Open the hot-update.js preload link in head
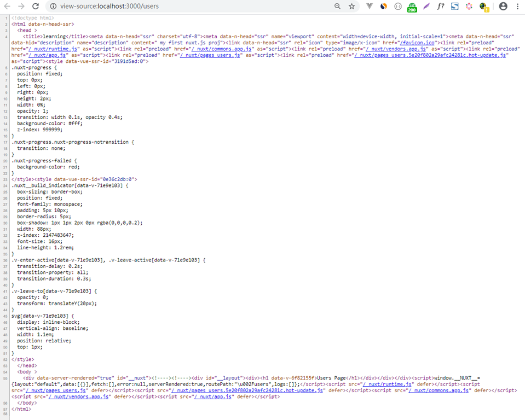 pyautogui.click(x=430, y=55)
